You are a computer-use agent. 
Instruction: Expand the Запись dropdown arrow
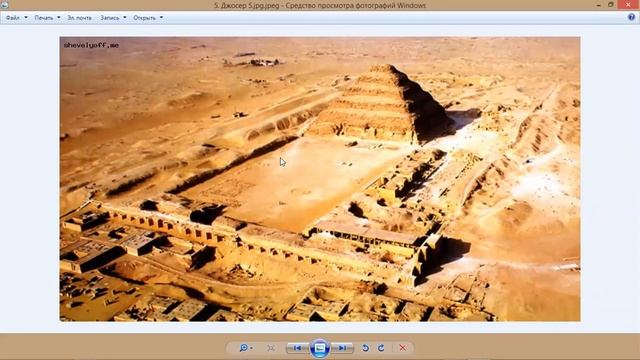125,18
